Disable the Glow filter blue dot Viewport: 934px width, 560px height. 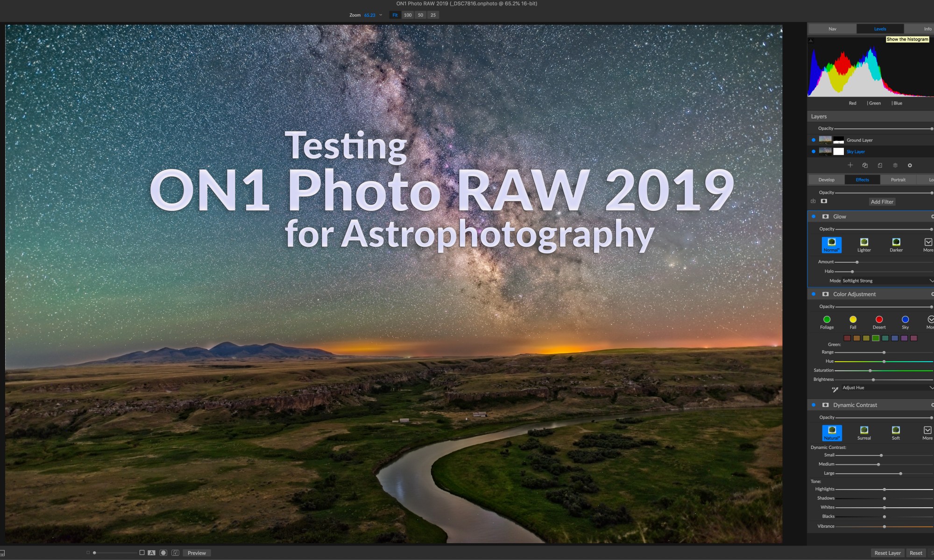(x=814, y=217)
